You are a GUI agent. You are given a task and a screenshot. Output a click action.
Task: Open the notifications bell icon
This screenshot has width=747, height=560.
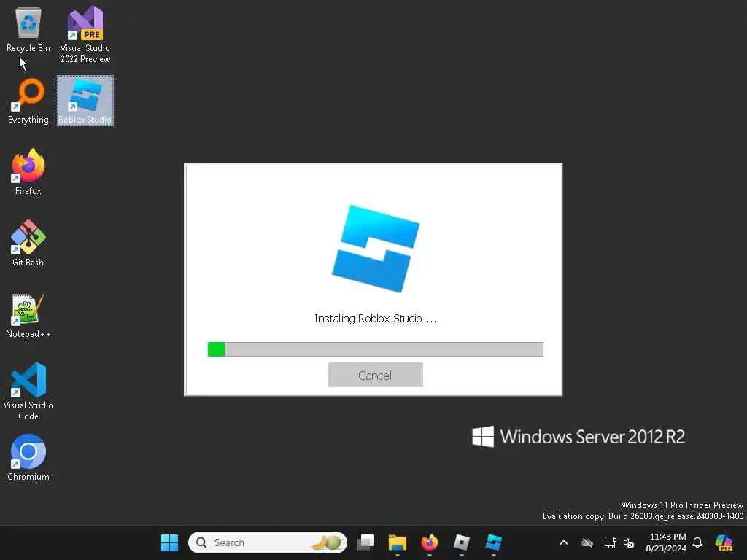point(697,542)
